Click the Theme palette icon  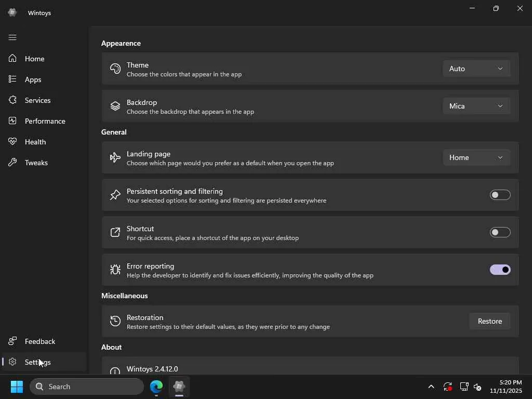tap(115, 69)
